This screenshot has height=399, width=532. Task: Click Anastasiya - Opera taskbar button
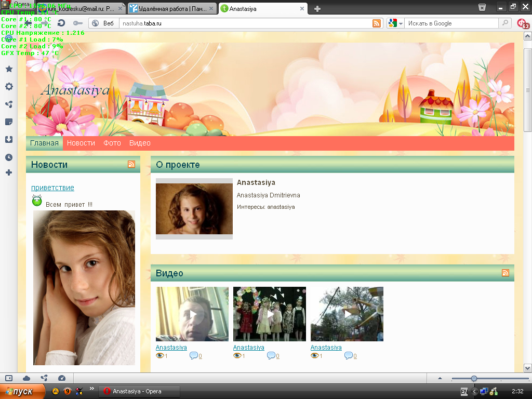click(x=139, y=392)
